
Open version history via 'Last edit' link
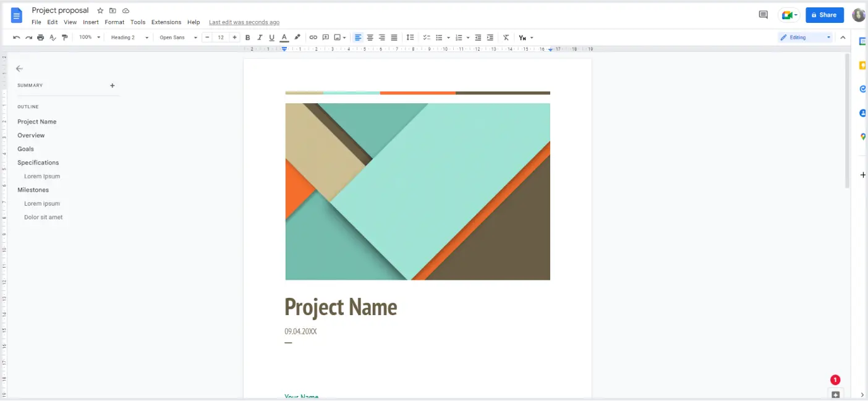point(244,22)
